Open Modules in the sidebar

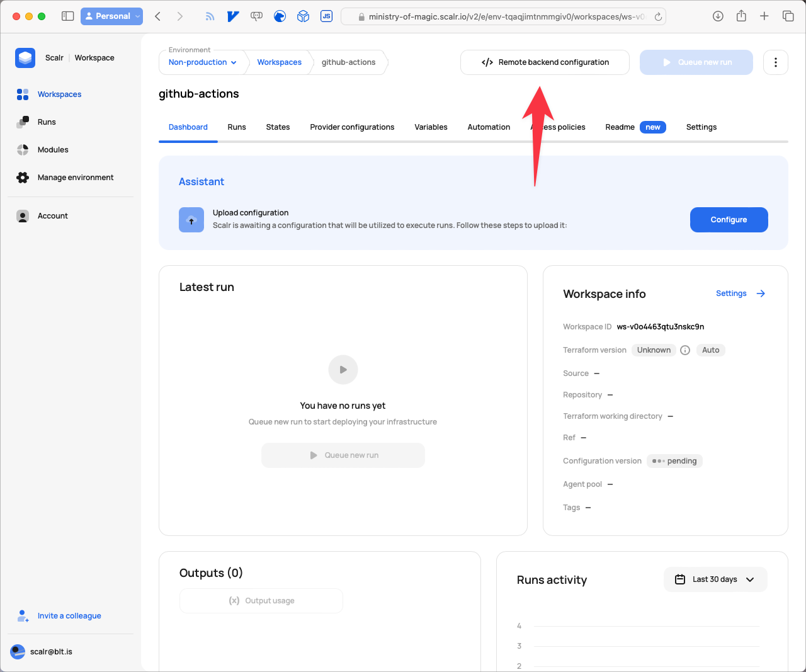(x=42, y=150)
